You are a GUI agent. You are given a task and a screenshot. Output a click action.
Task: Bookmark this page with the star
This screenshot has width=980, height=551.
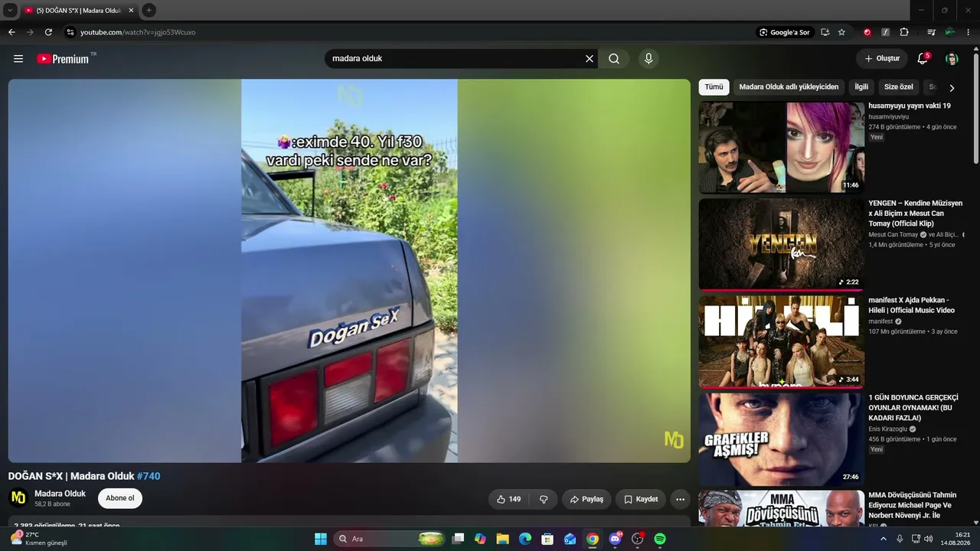841,32
